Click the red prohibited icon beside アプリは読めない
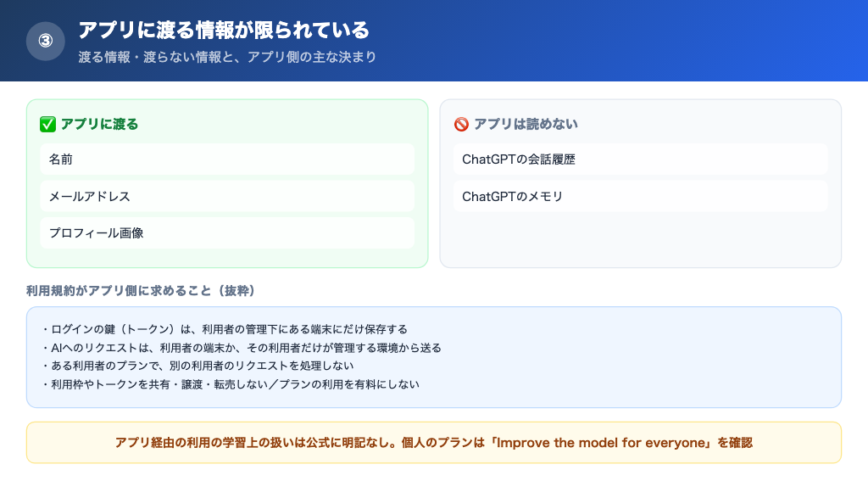 [x=461, y=124]
